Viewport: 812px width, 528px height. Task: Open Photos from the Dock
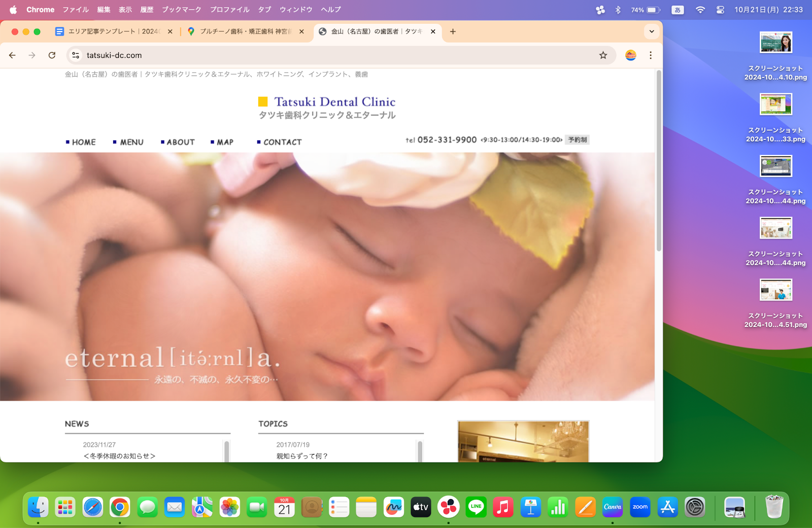tap(229, 507)
